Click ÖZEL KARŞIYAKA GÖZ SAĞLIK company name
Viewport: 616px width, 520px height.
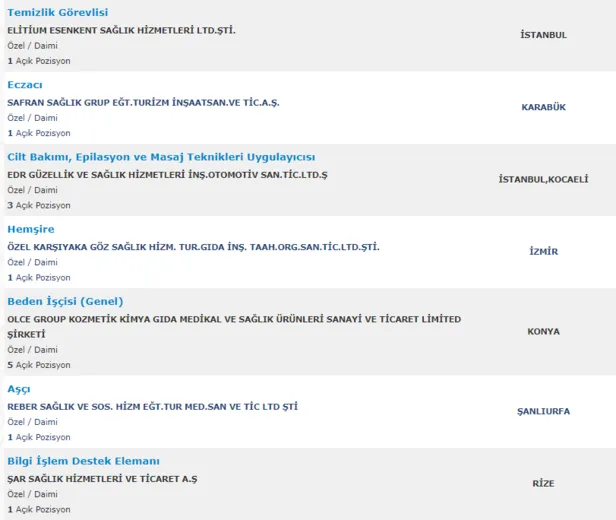193,246
